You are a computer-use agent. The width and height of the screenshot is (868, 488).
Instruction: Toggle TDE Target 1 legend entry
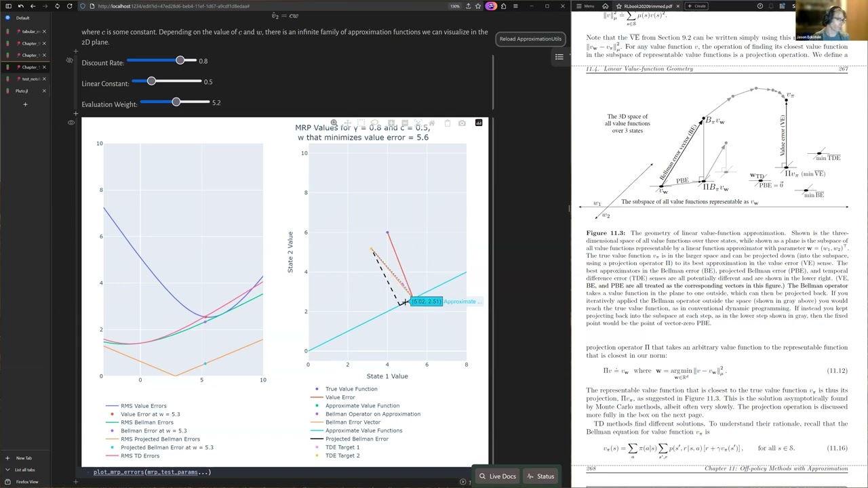(x=335, y=447)
